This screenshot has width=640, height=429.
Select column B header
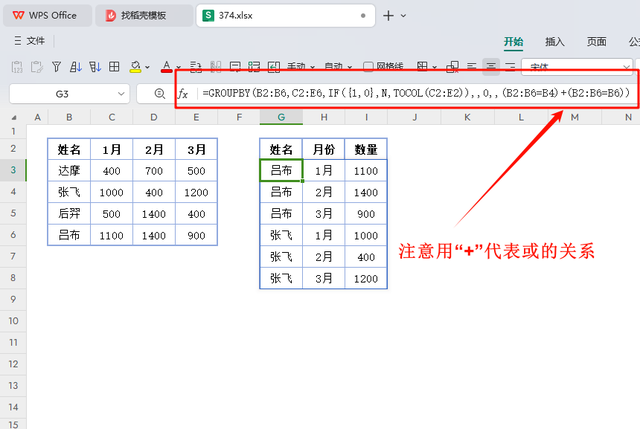tap(69, 118)
